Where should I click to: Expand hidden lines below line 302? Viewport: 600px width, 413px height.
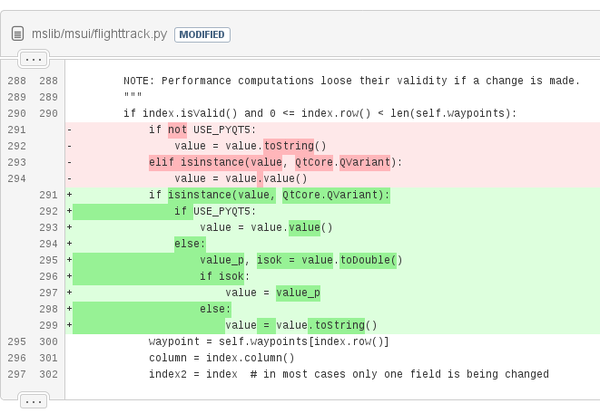click(x=34, y=402)
